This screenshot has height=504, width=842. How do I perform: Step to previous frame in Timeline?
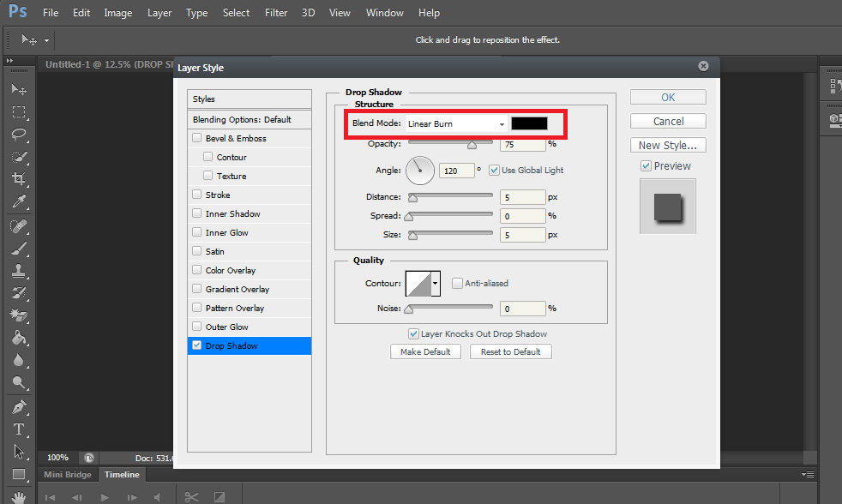[77, 497]
